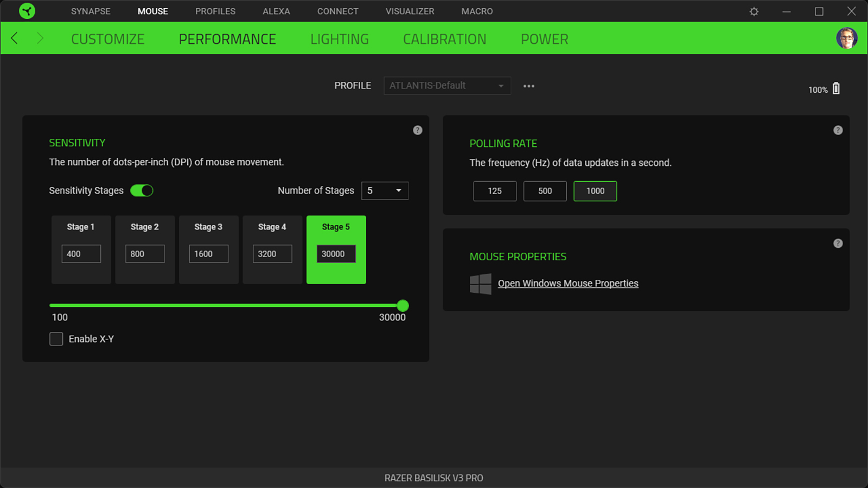Click the back navigation arrow
The height and width of the screenshot is (488, 868).
[15, 38]
